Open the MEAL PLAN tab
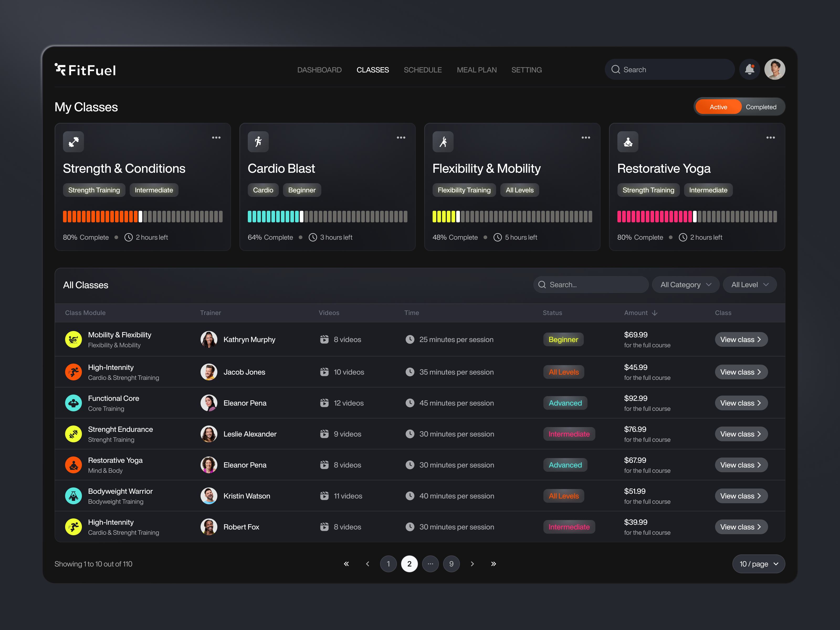Screen dimensions: 840x630 coord(476,70)
